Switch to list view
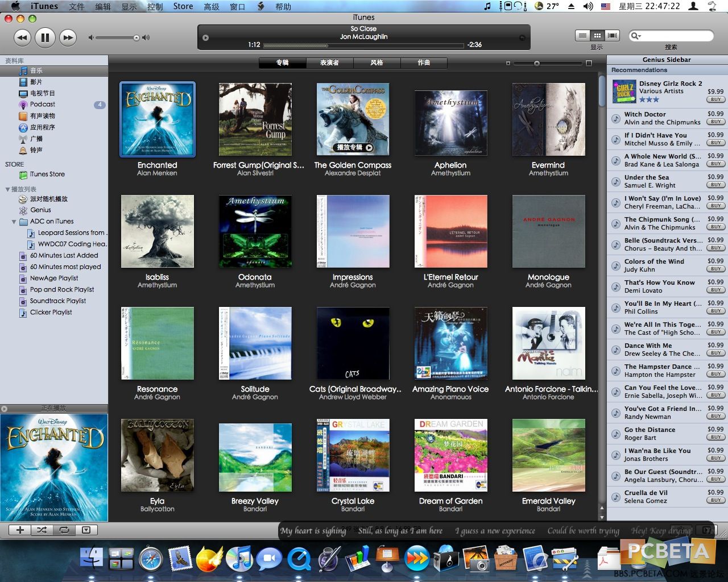728x582 pixels. point(582,35)
